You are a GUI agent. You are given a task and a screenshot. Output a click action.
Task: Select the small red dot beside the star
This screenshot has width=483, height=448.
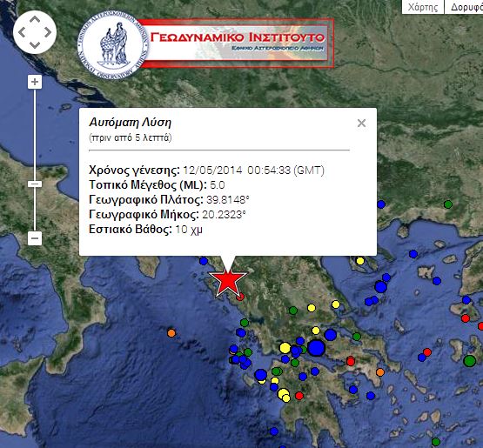[x=240, y=297]
